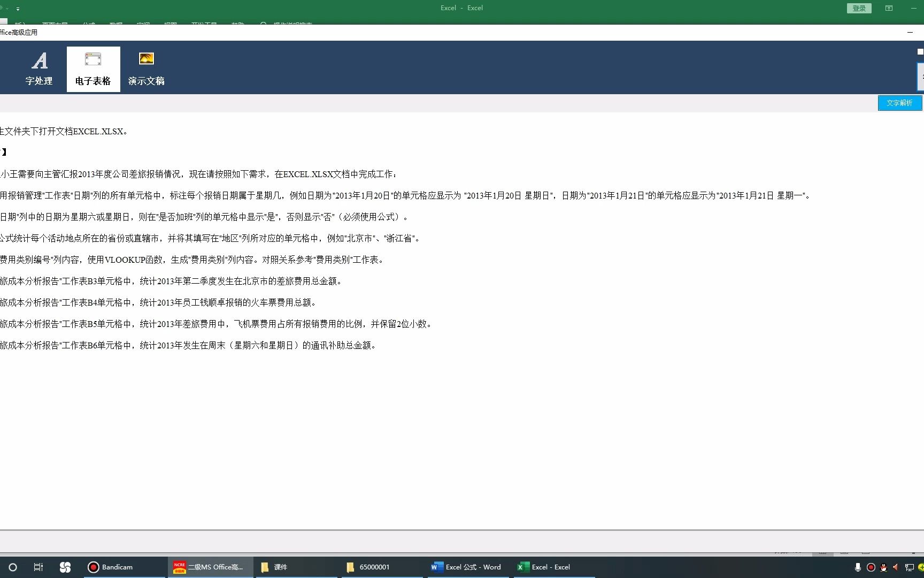Image resolution: width=924 pixels, height=578 pixels.
Task: Toggle mute via the speaker tray icon
Action: pos(896,567)
